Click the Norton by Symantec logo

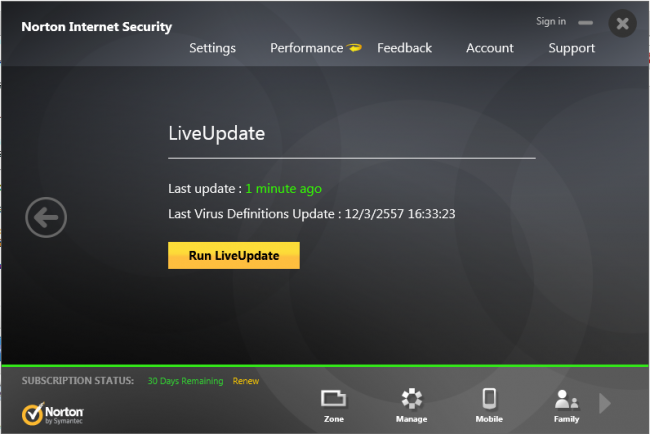pyautogui.click(x=53, y=414)
